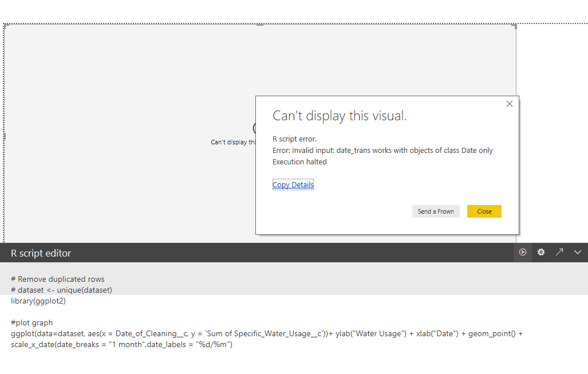Click the '#plot graph' comment line
The height and width of the screenshot is (374, 588).
click(32, 322)
